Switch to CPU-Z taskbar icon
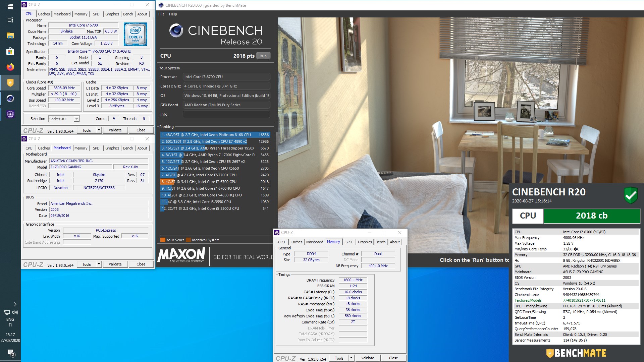Viewport: 644px width, 362px height. point(10,114)
